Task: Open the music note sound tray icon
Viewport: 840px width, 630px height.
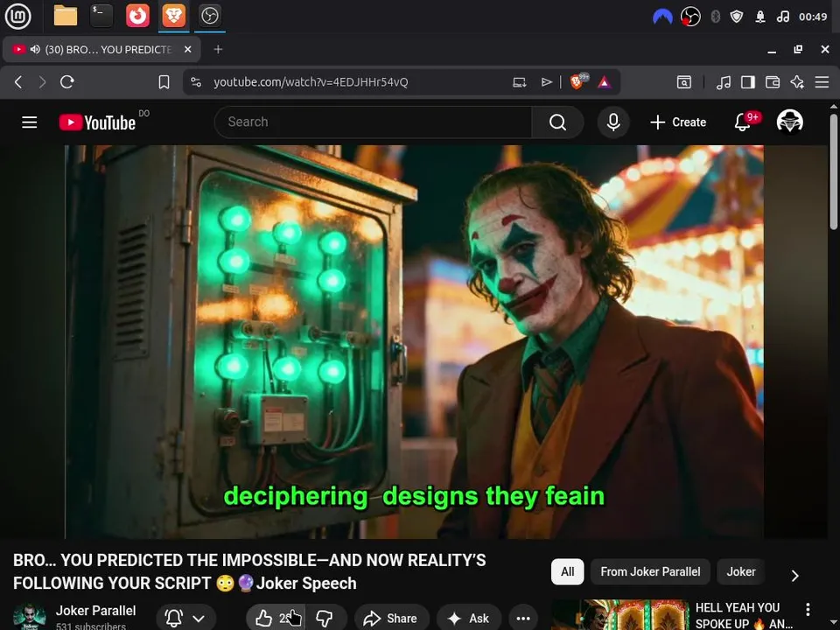Action: coord(782,17)
